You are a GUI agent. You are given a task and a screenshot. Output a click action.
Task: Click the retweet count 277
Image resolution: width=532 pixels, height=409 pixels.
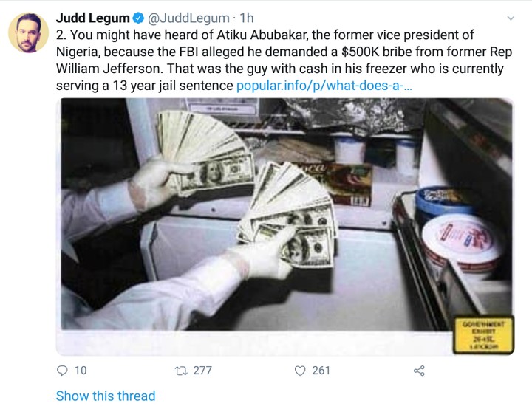coord(202,370)
